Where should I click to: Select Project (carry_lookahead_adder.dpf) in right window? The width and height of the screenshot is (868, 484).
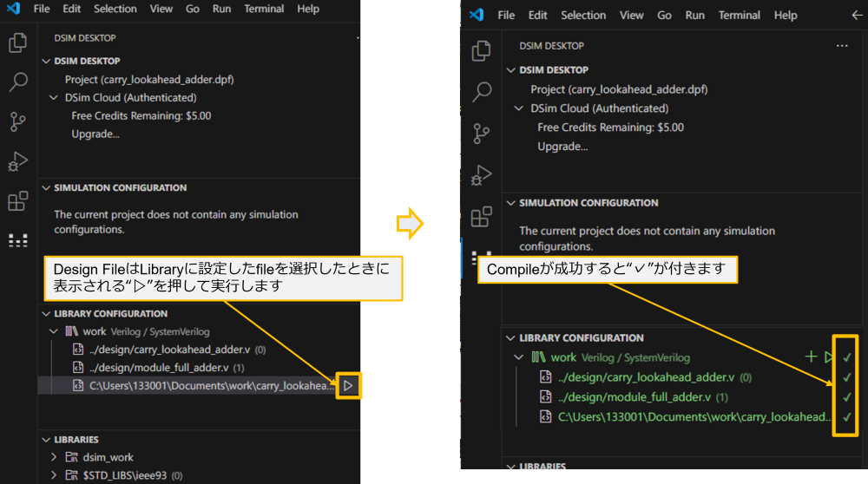click(x=619, y=89)
